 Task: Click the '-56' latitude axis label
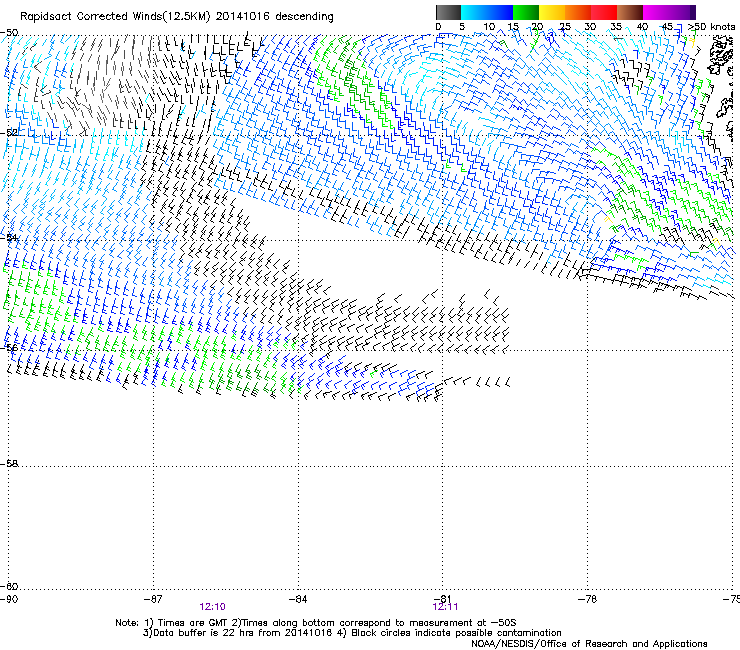9,348
